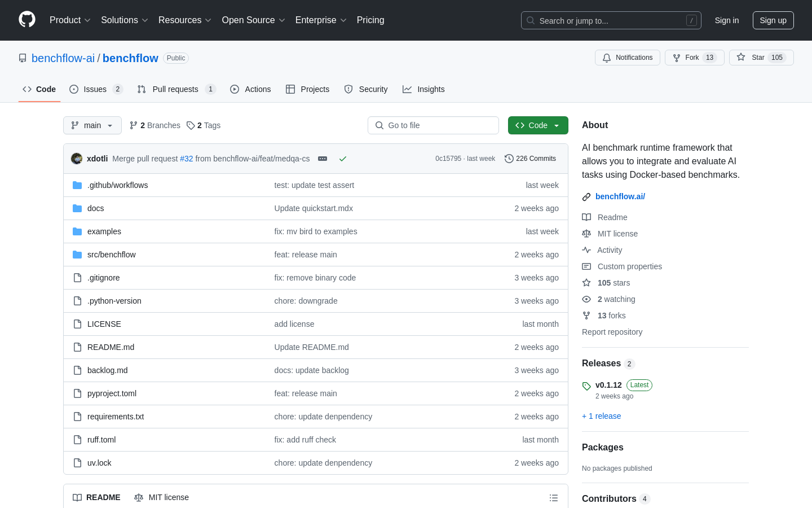Switch to the Actions tab

pyautogui.click(x=250, y=89)
